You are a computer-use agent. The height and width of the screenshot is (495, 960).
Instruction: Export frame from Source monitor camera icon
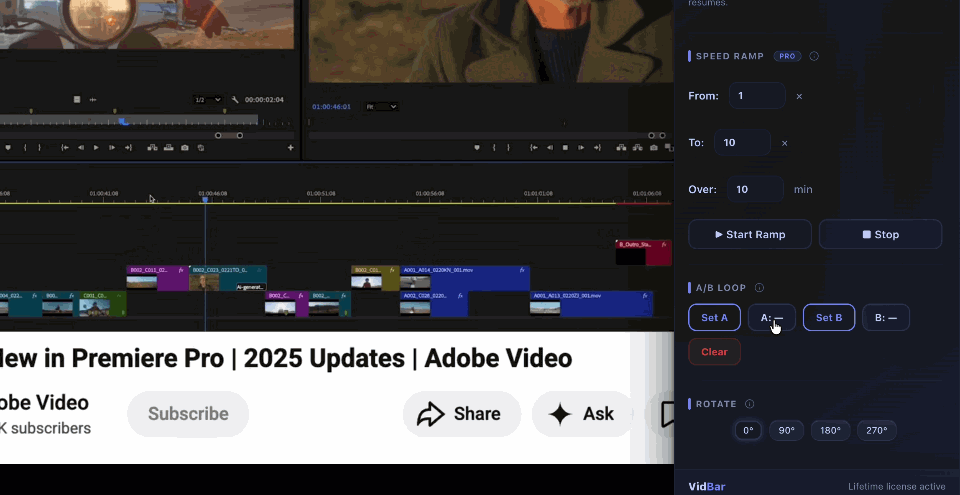click(185, 148)
